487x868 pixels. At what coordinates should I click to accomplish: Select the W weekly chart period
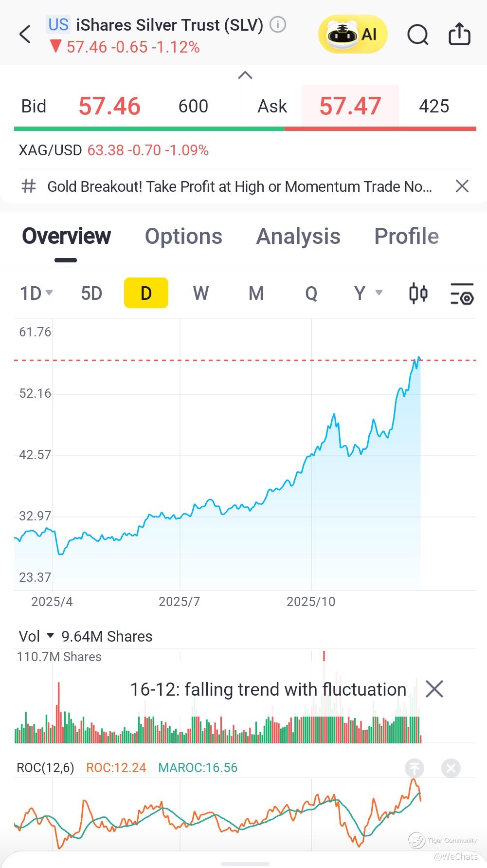tap(201, 294)
